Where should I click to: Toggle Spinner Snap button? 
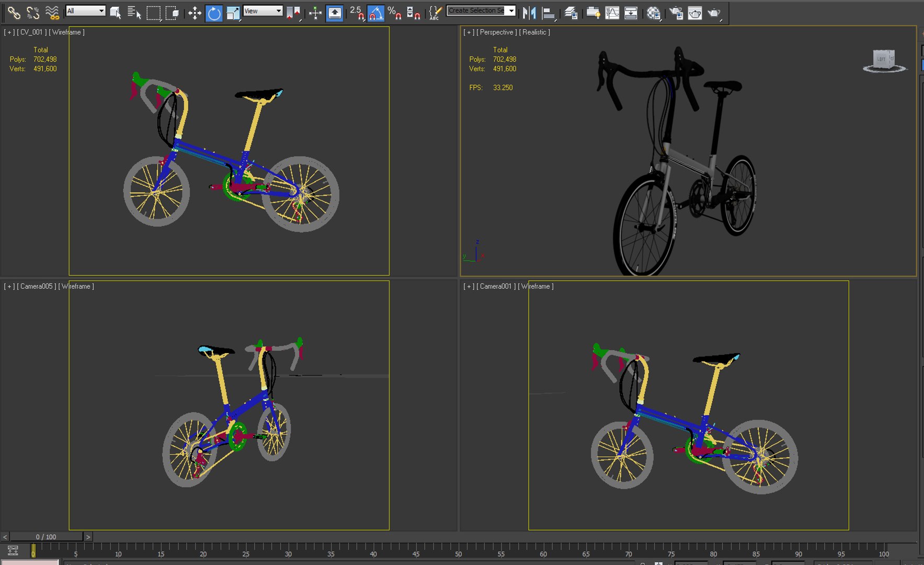coord(413,13)
